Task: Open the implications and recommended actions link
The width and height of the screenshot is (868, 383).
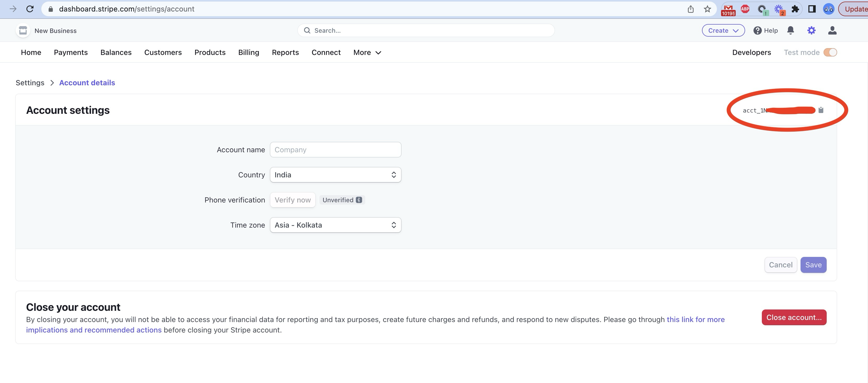Action: [x=94, y=330]
